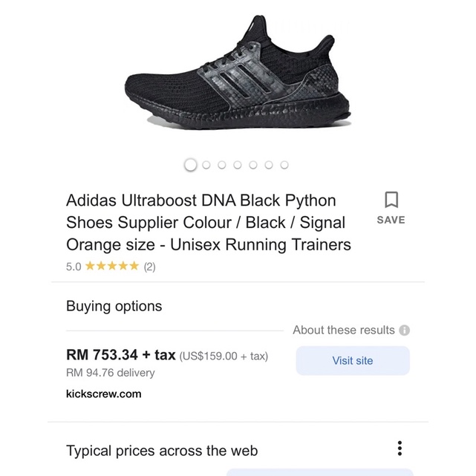Screen dimensions: 476x476
Task: Open the (2) reviews count
Action: 150,267
